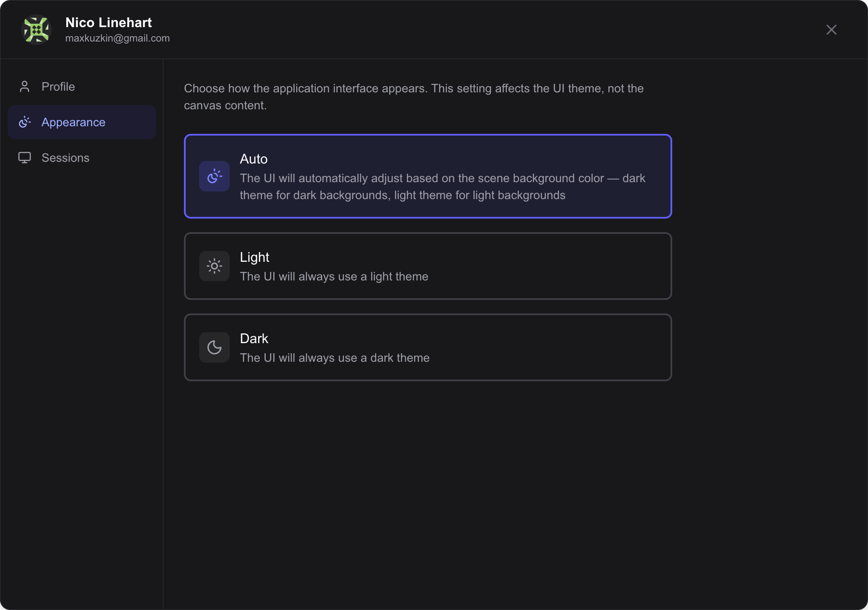The height and width of the screenshot is (610, 868).
Task: Click the Profile person icon in the sidebar
Action: [x=25, y=86]
